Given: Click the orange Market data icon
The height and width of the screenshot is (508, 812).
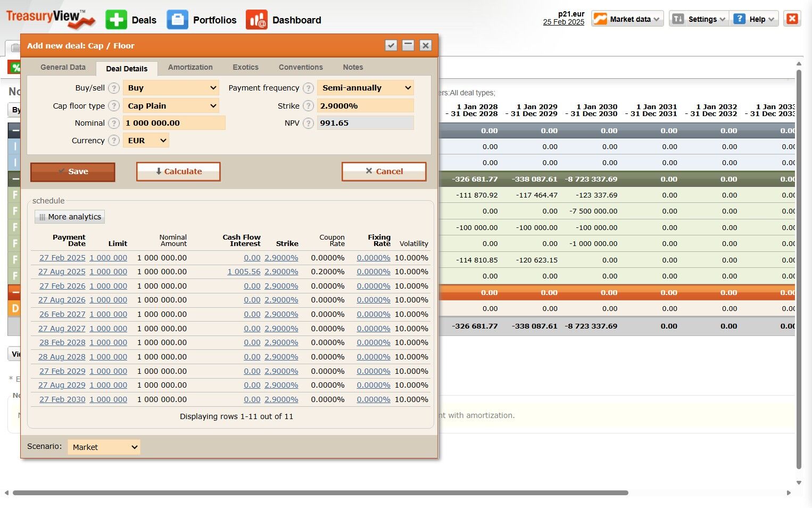Looking at the screenshot, I should tap(600, 19).
